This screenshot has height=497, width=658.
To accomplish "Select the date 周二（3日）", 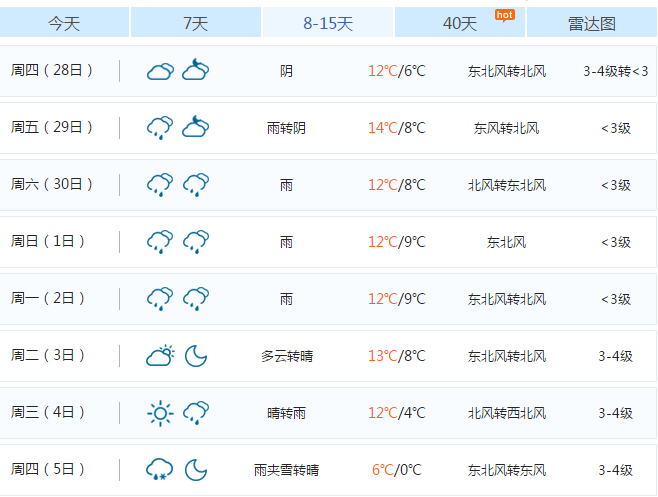I will point(47,356).
